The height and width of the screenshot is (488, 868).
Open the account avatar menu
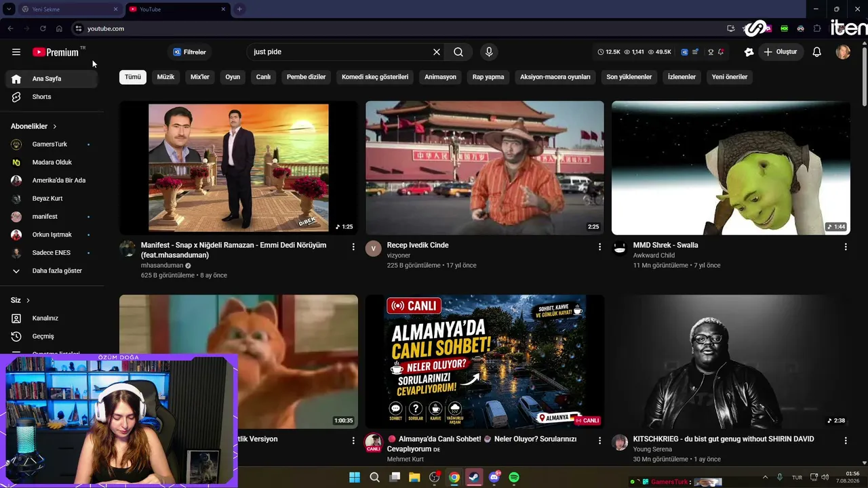(843, 52)
